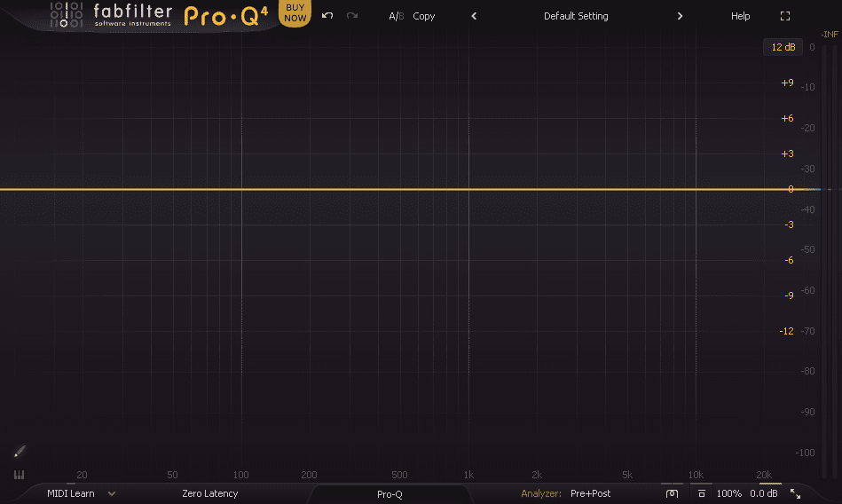Click the 10k frequency label
Screen dimensions: 842x504
click(x=696, y=475)
